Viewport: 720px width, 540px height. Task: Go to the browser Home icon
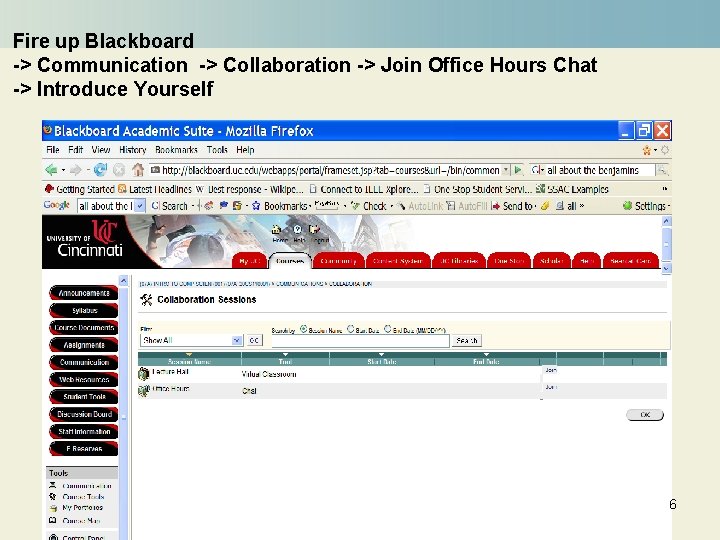click(x=138, y=170)
